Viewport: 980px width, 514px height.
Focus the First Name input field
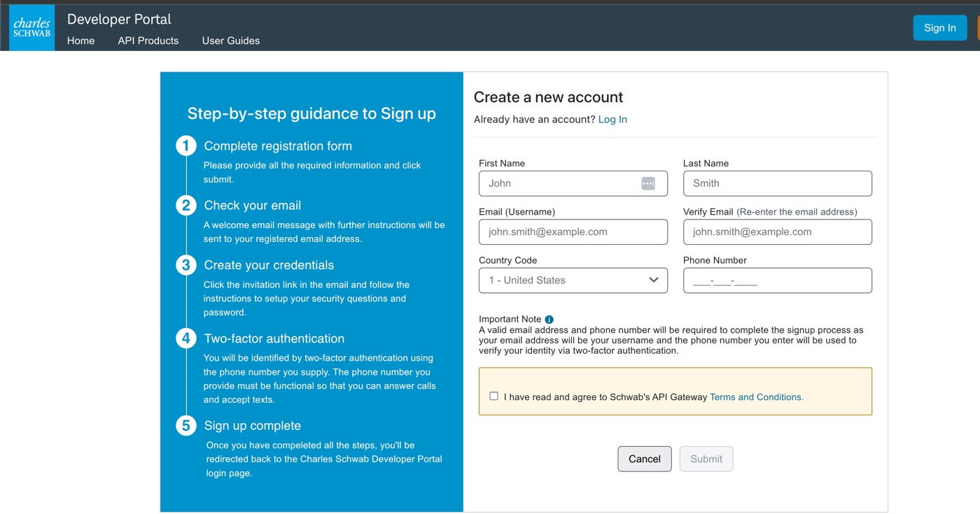click(573, 183)
